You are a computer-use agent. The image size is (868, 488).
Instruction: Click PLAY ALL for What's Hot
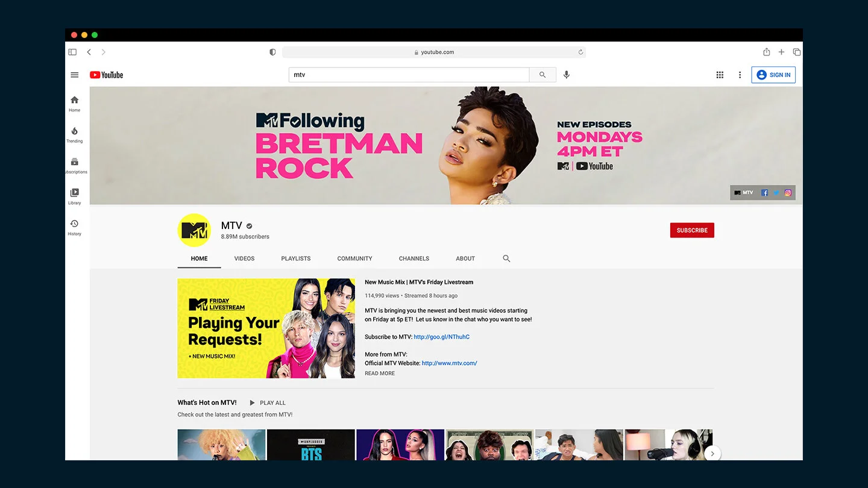[268, 402]
